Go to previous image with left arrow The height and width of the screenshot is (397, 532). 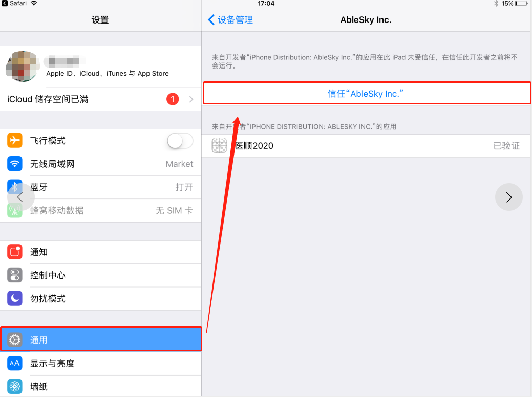tap(20, 197)
